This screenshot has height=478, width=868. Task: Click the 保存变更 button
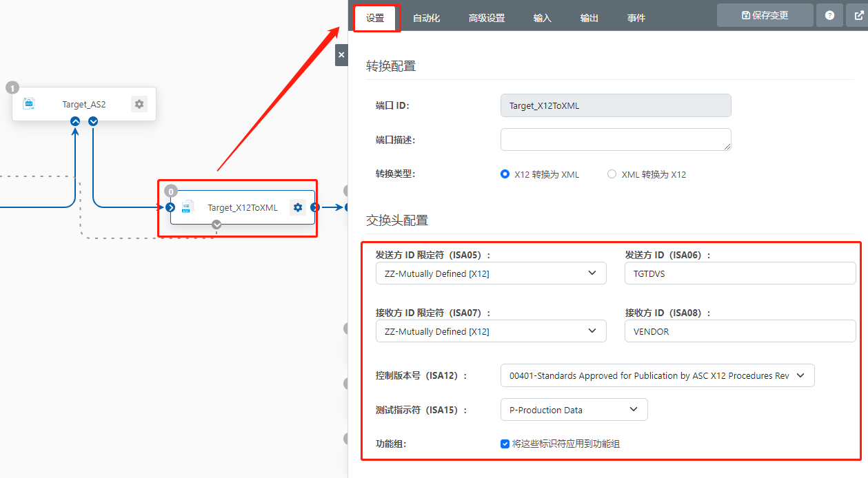(x=765, y=15)
